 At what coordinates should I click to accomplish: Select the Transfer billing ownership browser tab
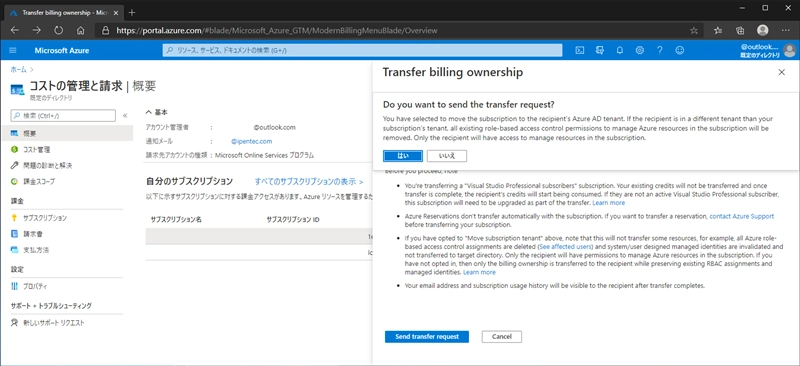coord(63,12)
